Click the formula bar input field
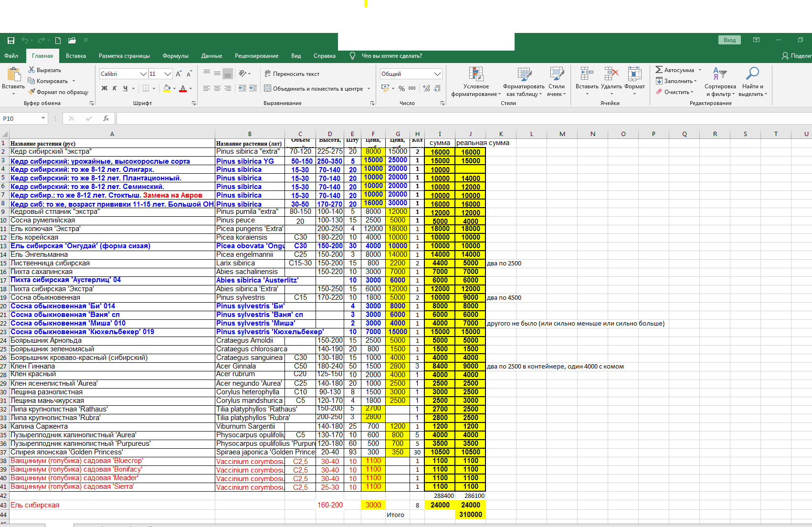Viewport: 812px width, 527px height. tap(464, 118)
